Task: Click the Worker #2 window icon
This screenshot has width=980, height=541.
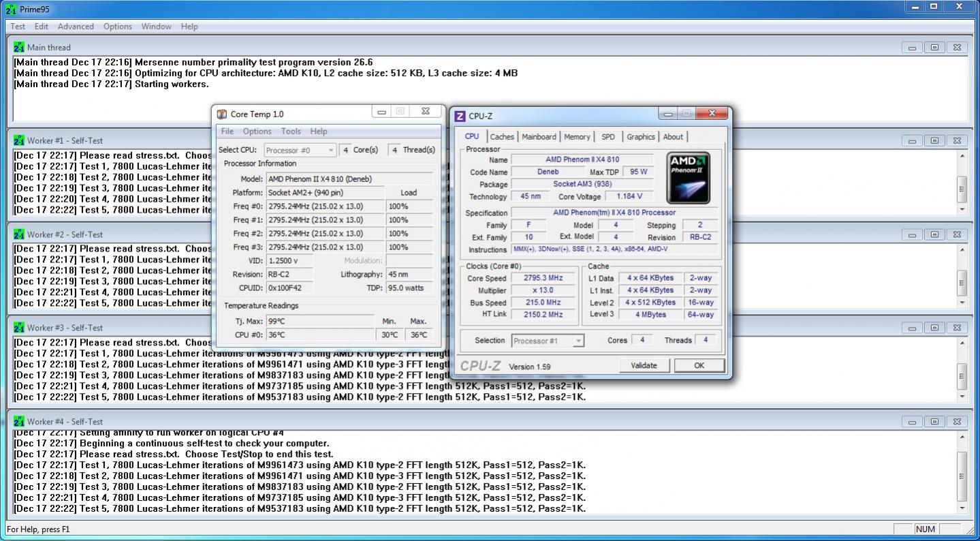Action: 19,234
